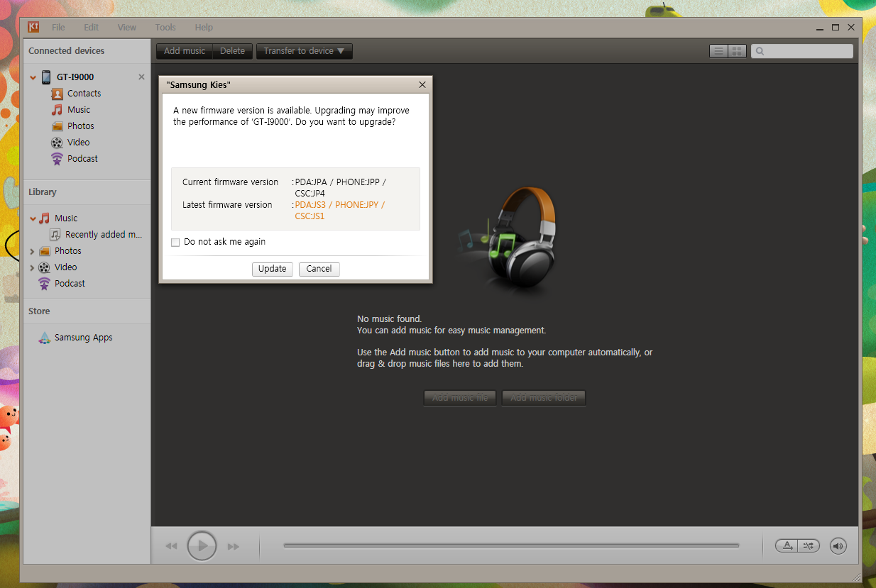This screenshot has height=588, width=876.
Task: Click the Connected devices header
Action: pos(66,51)
